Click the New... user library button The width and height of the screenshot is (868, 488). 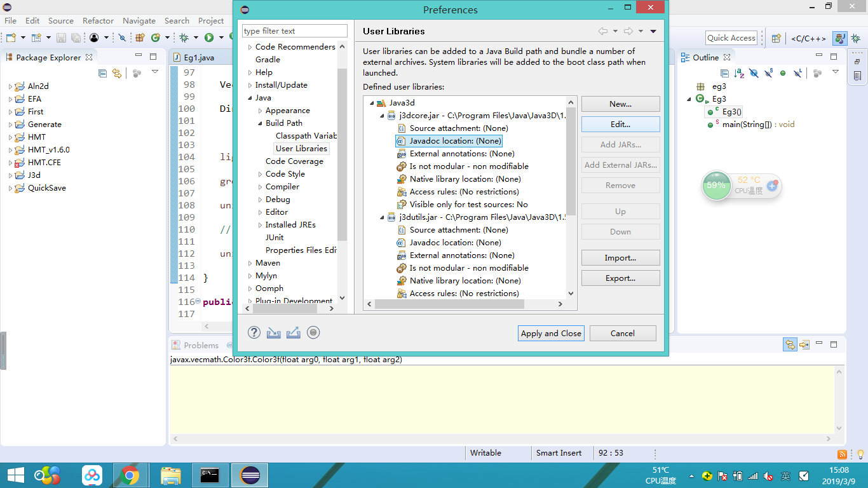[620, 104]
